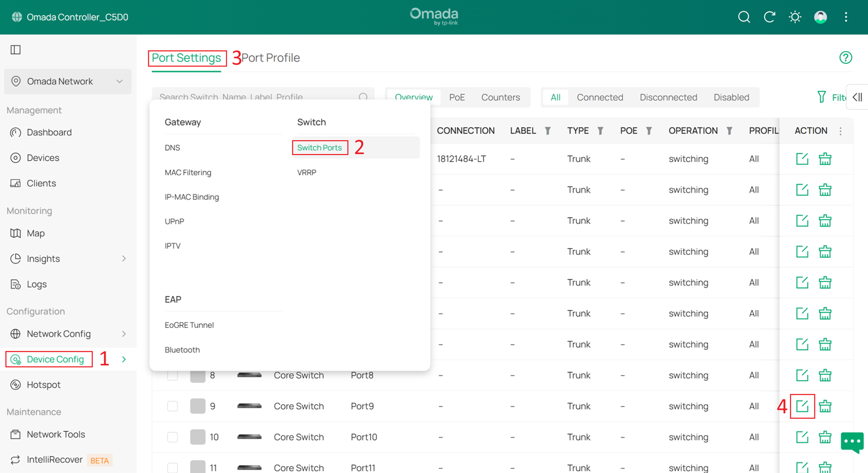Toggle the light/dark theme icon
The width and height of the screenshot is (868, 473).
tap(795, 17)
